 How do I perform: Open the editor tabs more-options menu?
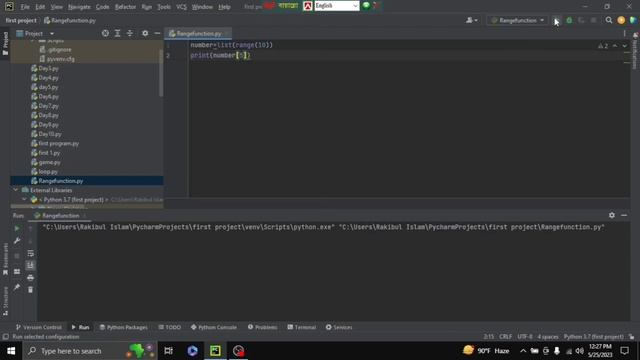coord(624,33)
